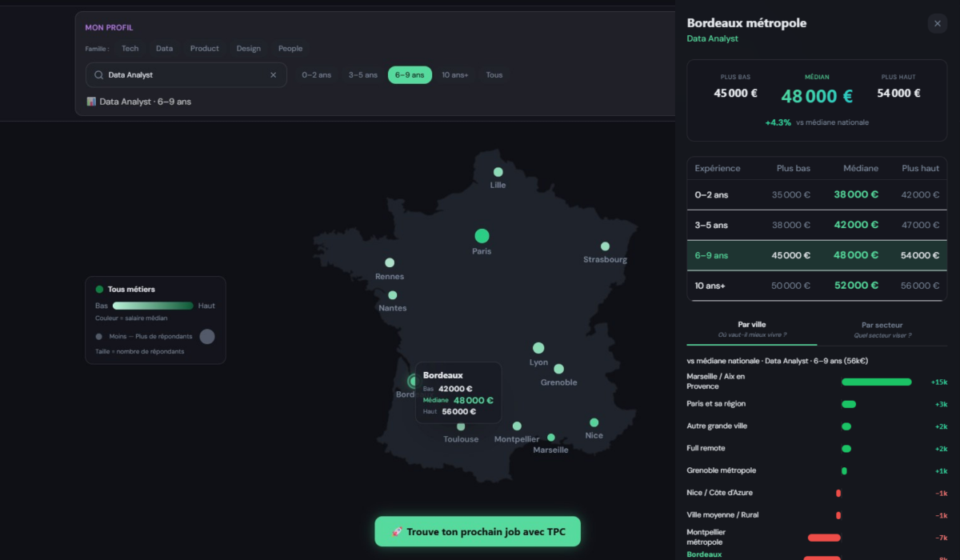Screen dimensions: 960x560
Task: Click the Strasbourg city dot
Action: [605, 246]
